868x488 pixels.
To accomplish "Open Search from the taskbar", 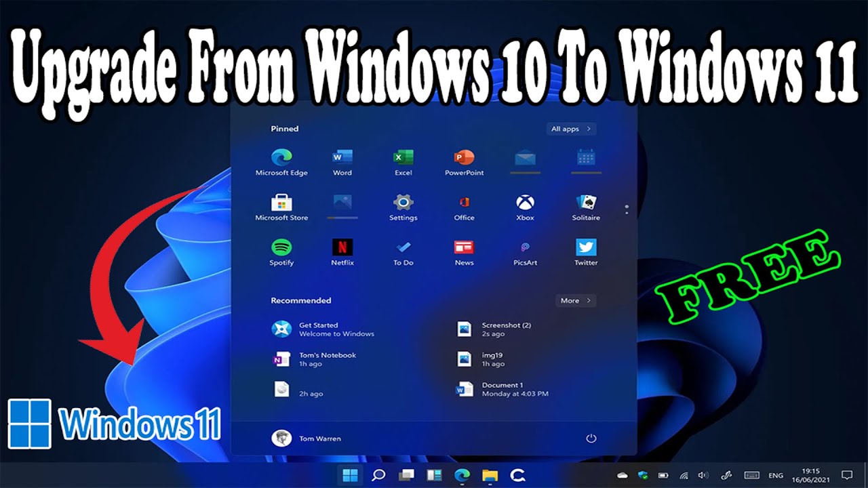I will click(x=379, y=475).
